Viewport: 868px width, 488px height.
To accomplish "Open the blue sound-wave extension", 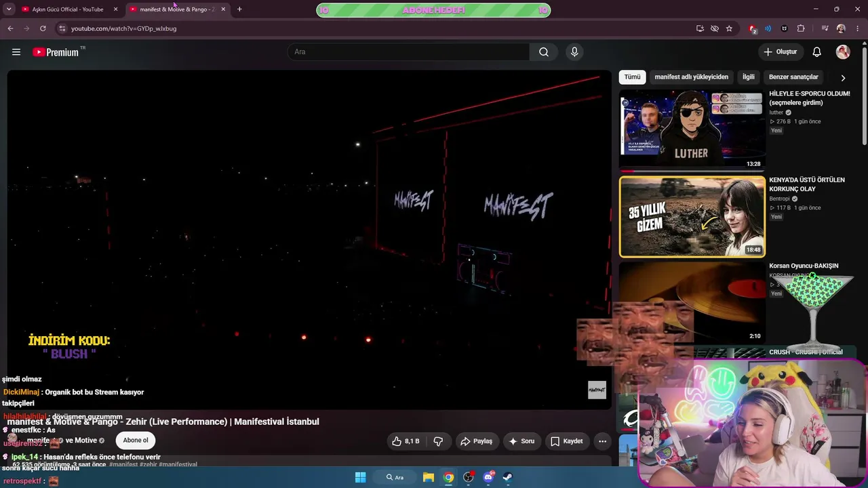I will tap(768, 28).
